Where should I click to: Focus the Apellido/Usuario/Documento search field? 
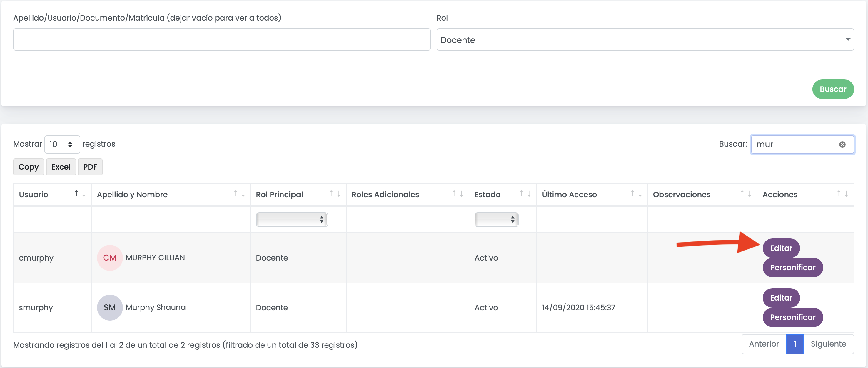click(x=222, y=40)
